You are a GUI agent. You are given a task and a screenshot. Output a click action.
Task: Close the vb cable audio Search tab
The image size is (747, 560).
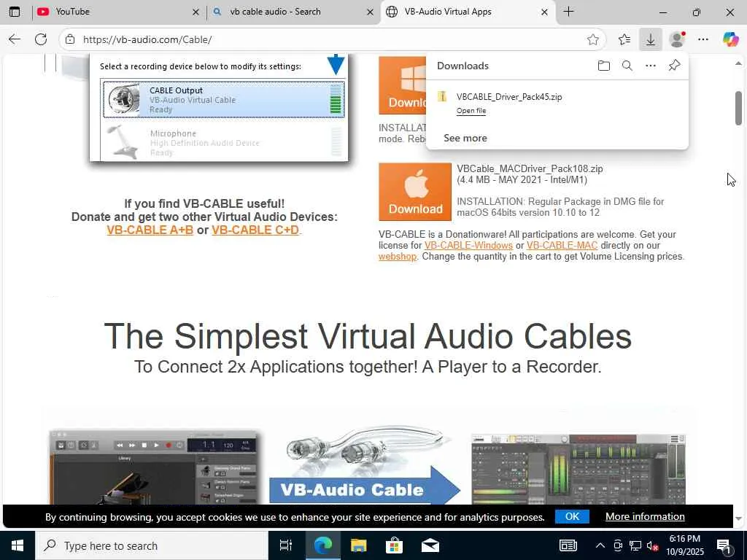tap(370, 12)
